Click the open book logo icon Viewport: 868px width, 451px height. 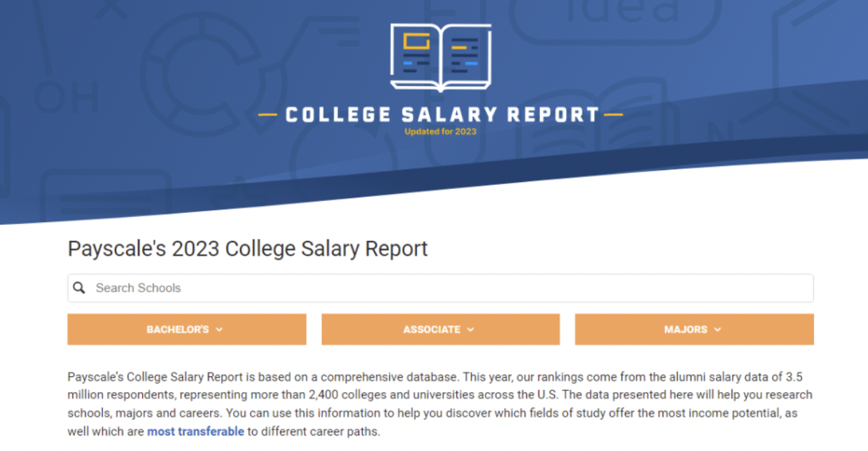coord(440,57)
